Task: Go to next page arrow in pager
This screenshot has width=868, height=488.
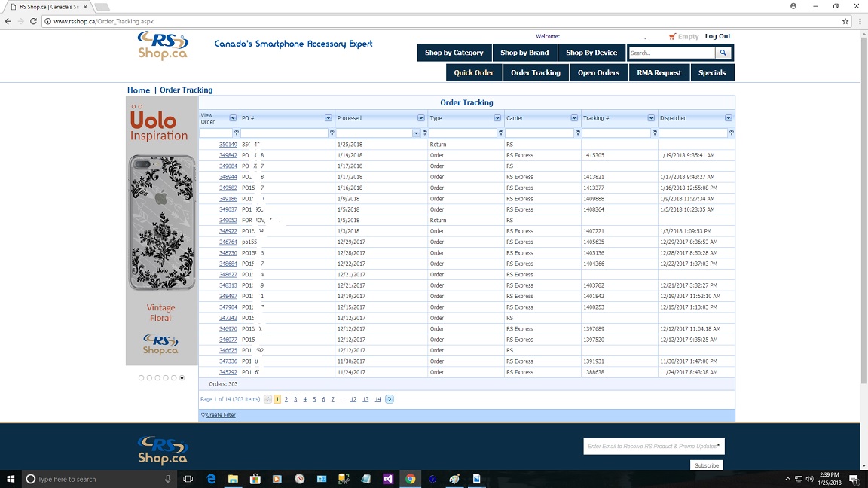Action: (389, 399)
